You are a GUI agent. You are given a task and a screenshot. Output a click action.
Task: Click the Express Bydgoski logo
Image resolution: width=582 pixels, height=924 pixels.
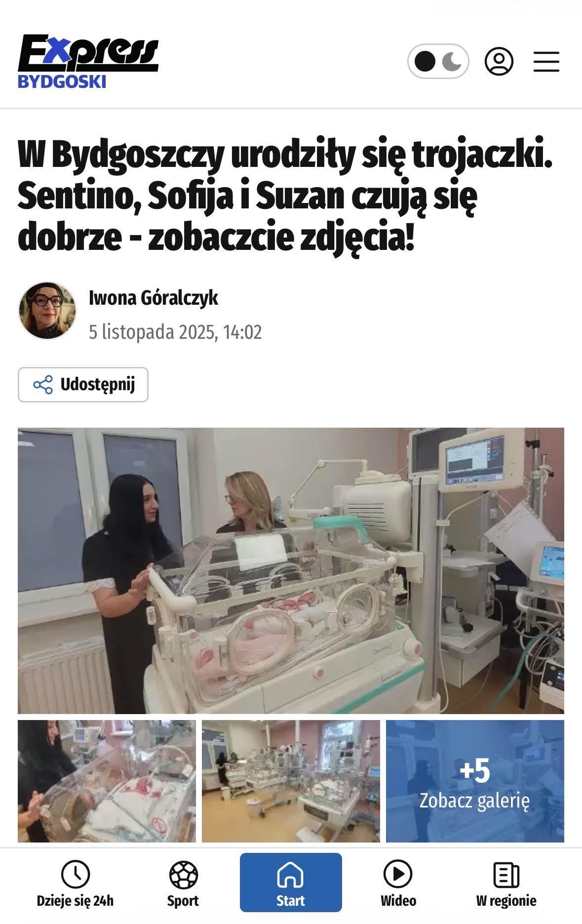[88, 62]
